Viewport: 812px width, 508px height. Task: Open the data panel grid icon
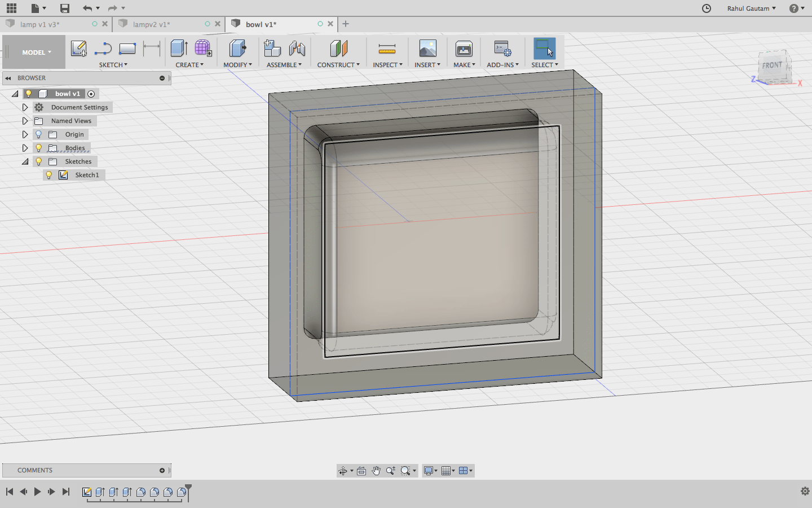point(11,8)
